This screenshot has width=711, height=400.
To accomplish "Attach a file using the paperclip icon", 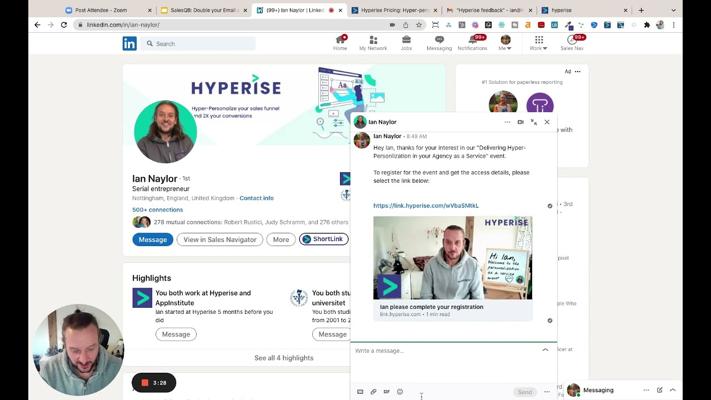I will tap(373, 392).
